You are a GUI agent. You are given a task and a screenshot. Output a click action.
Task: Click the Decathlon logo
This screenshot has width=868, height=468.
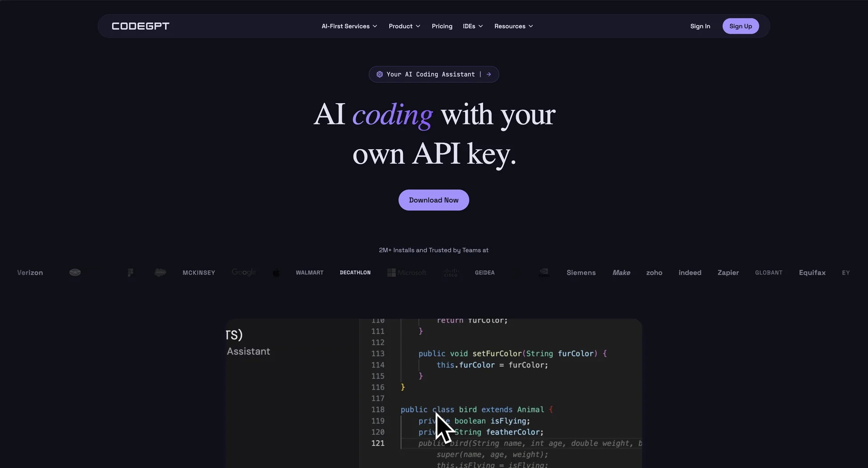point(355,273)
